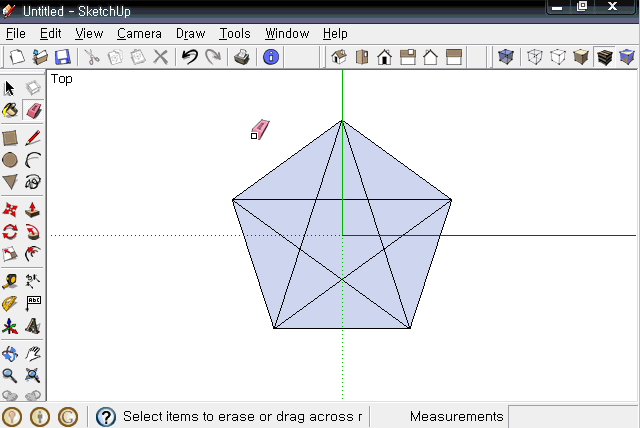The height and width of the screenshot is (428, 640).
Task: Select the Zoom magnifier tool
Action: [10, 375]
